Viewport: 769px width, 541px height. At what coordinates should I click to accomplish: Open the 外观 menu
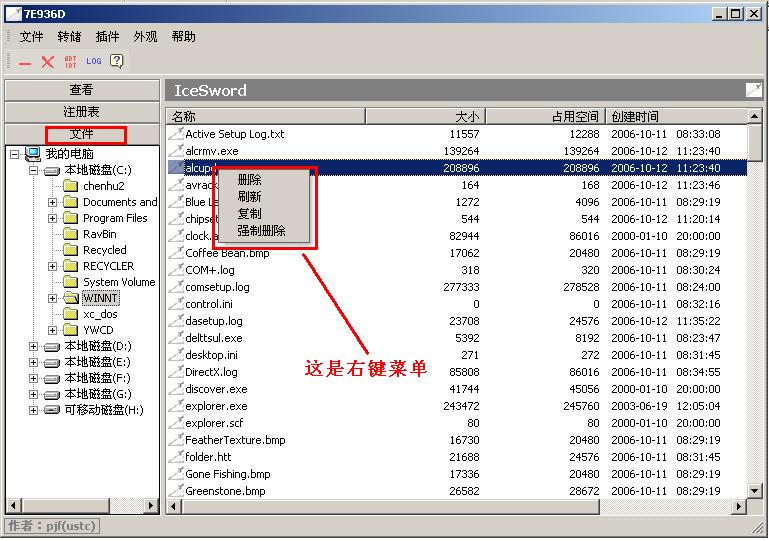(x=145, y=37)
